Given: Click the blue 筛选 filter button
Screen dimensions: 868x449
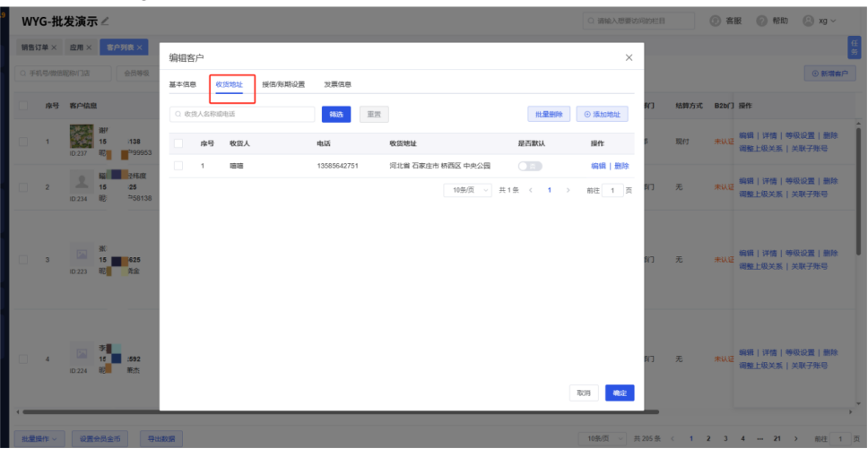Looking at the screenshot, I should pos(335,114).
